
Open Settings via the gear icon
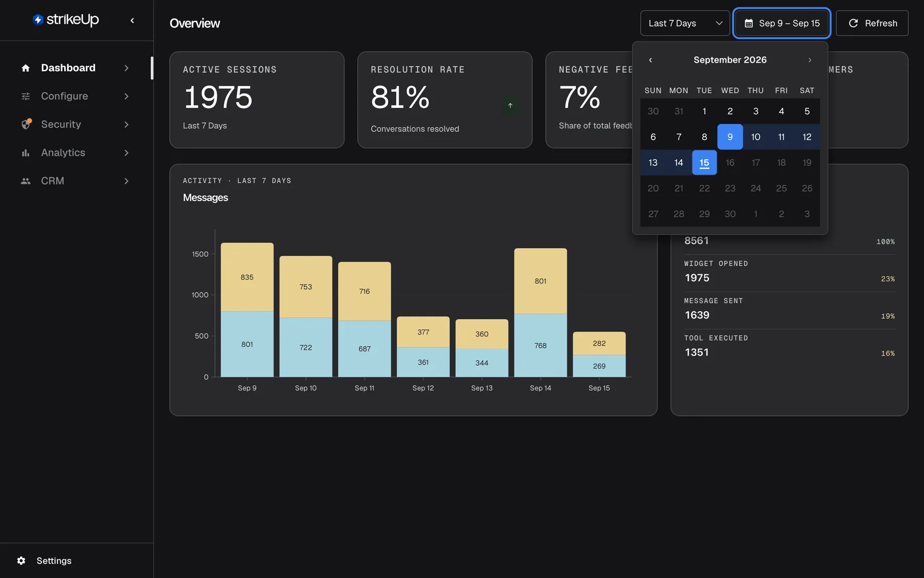pos(21,561)
